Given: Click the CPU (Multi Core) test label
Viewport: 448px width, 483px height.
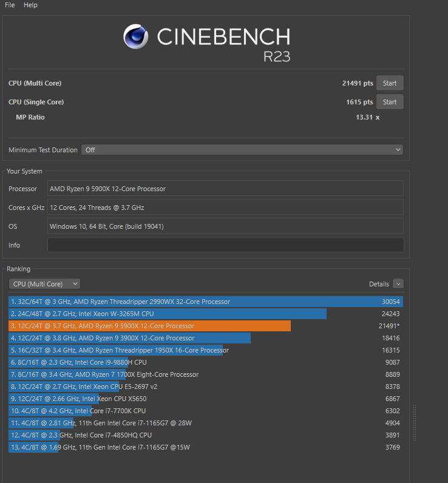Looking at the screenshot, I should click(35, 83).
